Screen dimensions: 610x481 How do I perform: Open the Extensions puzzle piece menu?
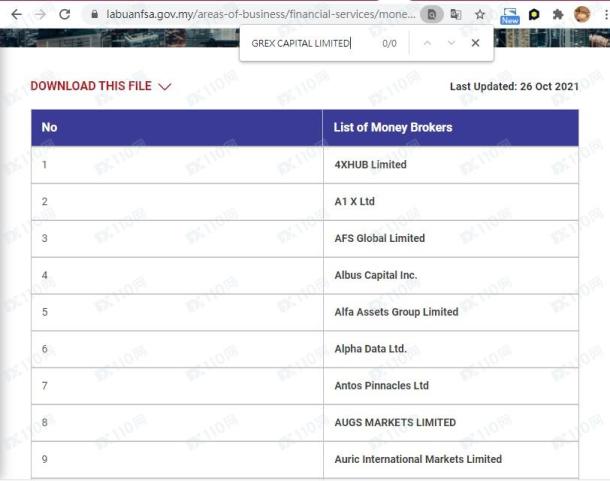click(558, 15)
